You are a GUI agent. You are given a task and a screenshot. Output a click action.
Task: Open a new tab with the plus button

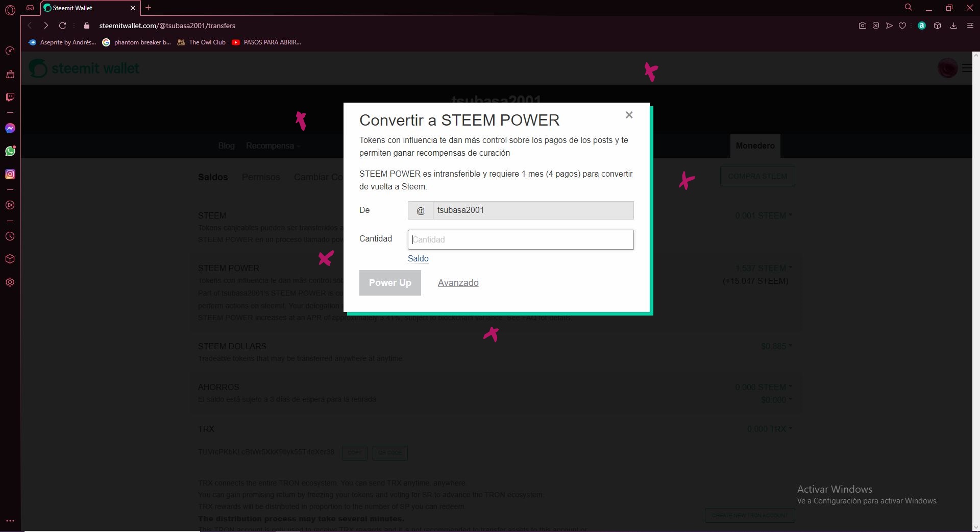tap(149, 8)
